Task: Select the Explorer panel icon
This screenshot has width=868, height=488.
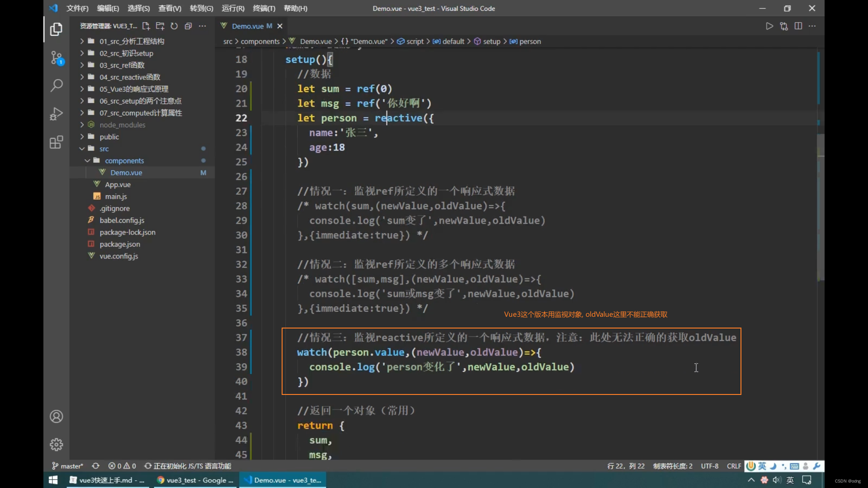Action: point(56,29)
